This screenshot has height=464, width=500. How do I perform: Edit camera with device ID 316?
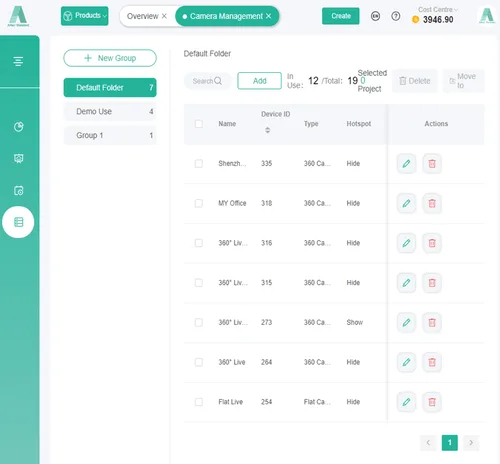point(406,243)
